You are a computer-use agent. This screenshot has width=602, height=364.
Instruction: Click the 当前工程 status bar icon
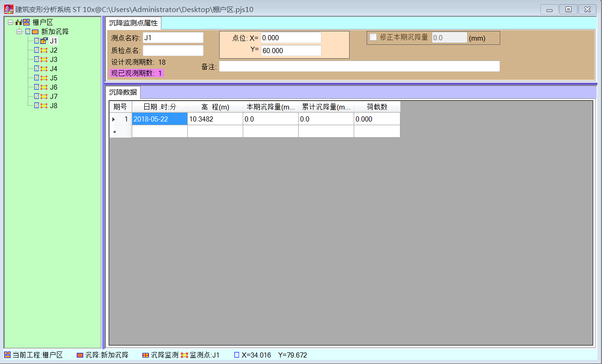(x=7, y=355)
